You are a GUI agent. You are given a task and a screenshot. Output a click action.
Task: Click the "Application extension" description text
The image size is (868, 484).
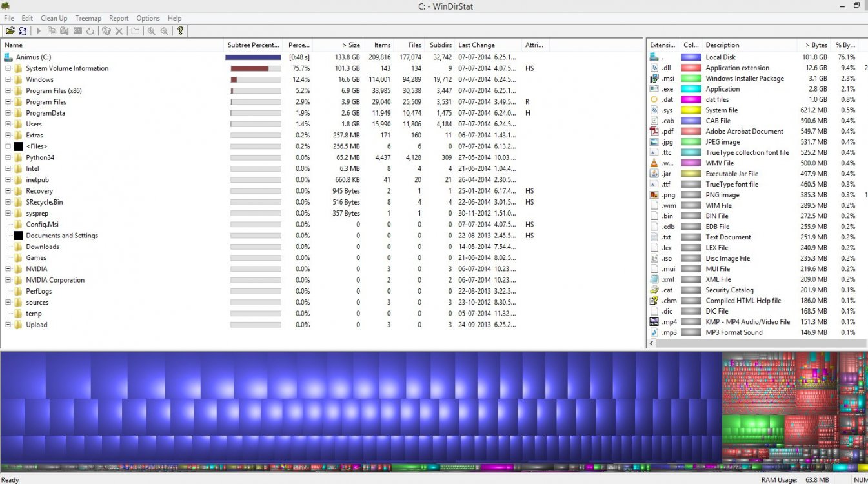pyautogui.click(x=737, y=68)
